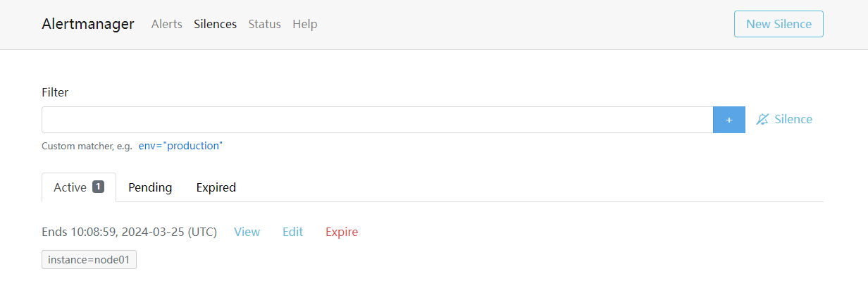Add matcher with the plus button
The height and width of the screenshot is (293, 868).
(x=729, y=120)
